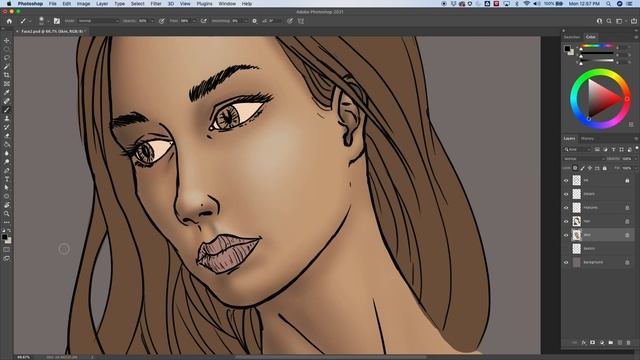Image resolution: width=640 pixels, height=360 pixels.
Task: Click add layer mask icon
Action: coord(593,342)
